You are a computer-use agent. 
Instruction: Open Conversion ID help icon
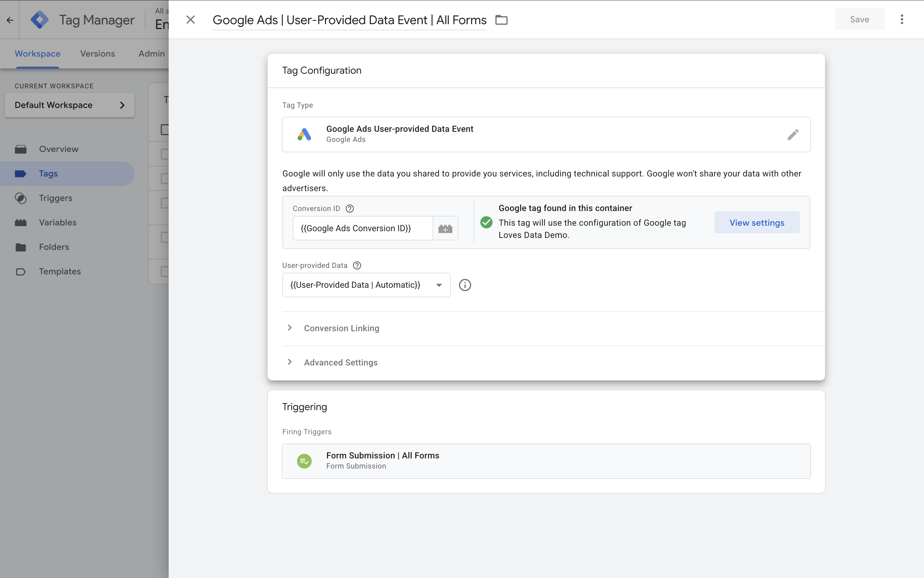[350, 208]
